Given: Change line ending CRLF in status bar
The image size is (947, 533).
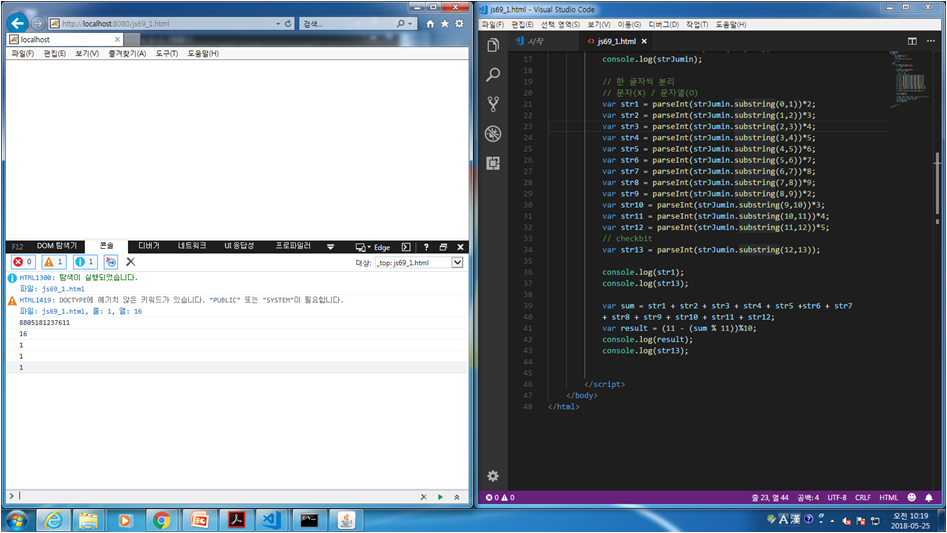Looking at the screenshot, I should pos(863,497).
